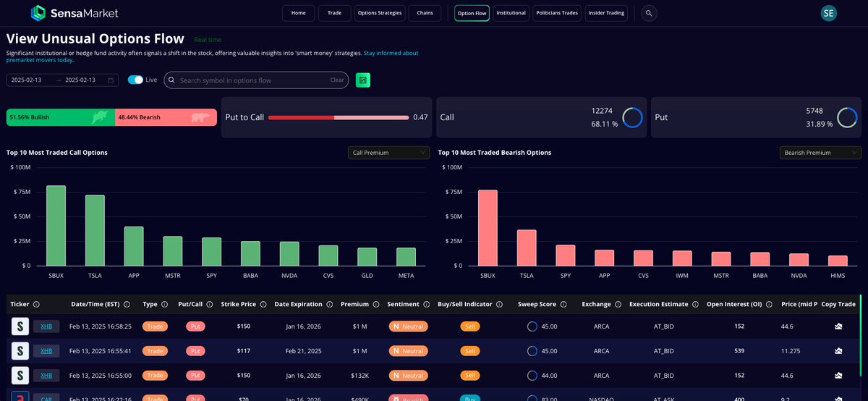This screenshot has height=401, width=868.
Task: Click the 51.56% Bullish green bar segment
Action: coord(61,117)
